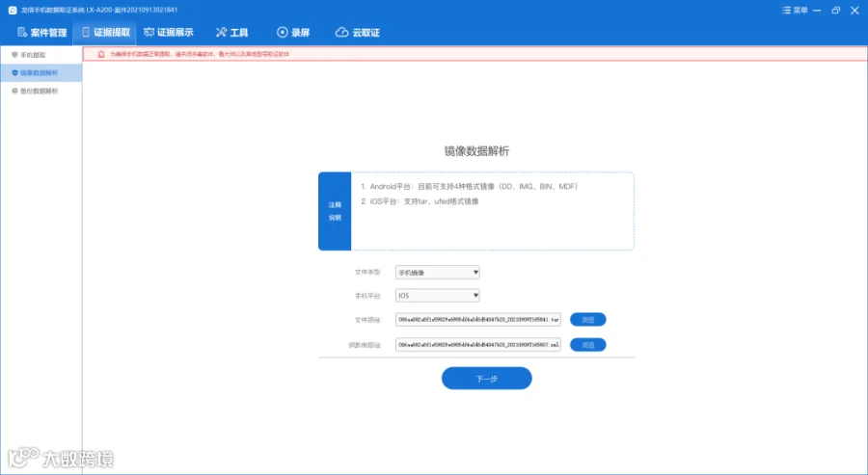The image size is (868, 475).
Task: Select 镜像数据解析 in the left sidebar
Action: pyautogui.click(x=41, y=73)
